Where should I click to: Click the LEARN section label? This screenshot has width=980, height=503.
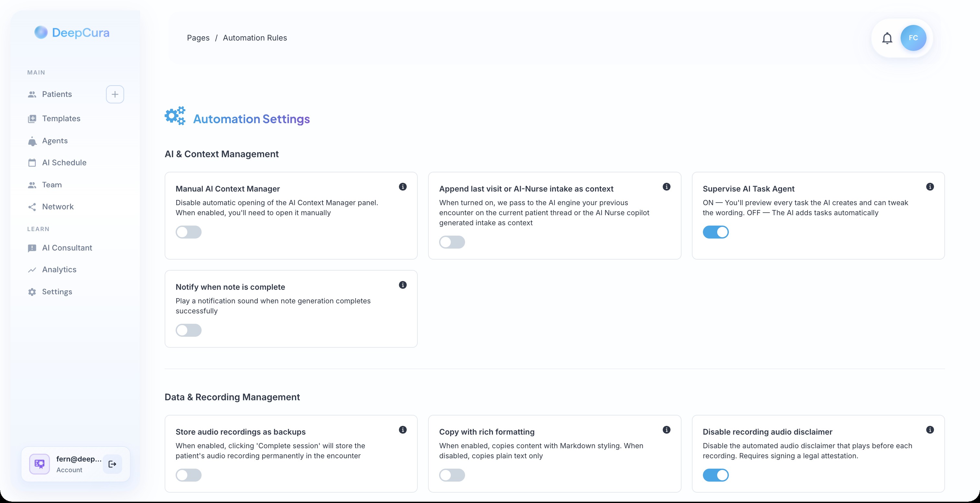click(38, 229)
